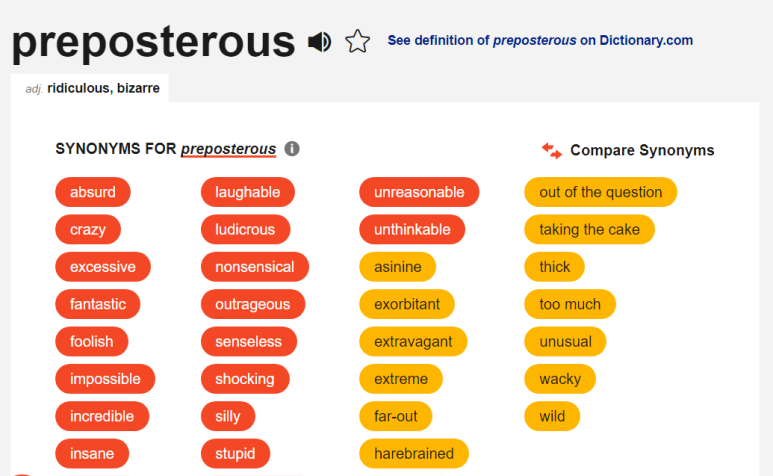Open the synonym 'impossible'

point(105,379)
